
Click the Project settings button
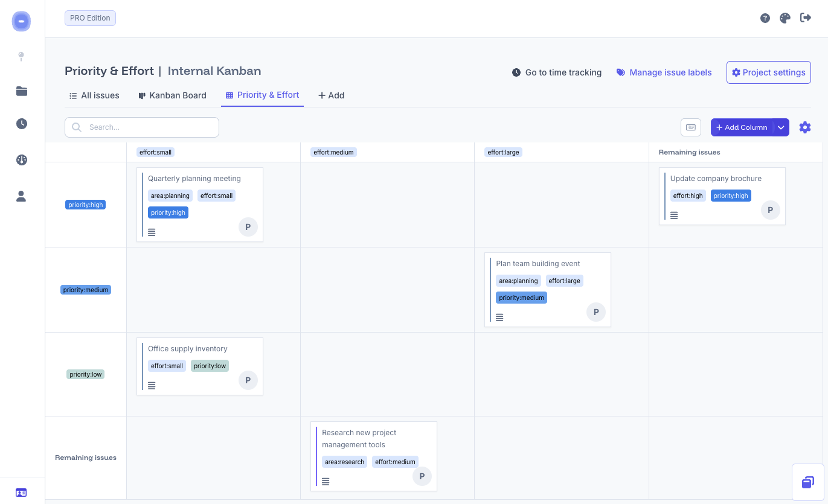(x=768, y=72)
